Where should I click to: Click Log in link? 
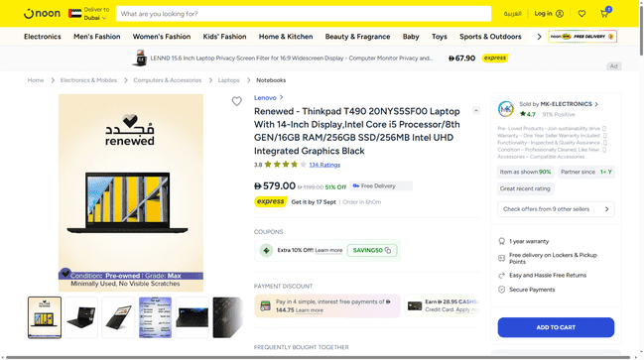pos(543,14)
